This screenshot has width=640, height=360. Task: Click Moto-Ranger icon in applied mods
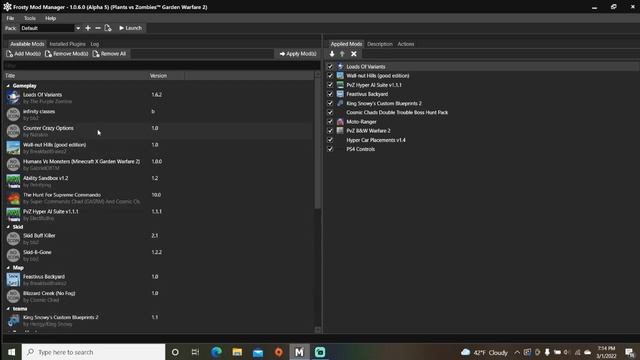tap(340, 122)
